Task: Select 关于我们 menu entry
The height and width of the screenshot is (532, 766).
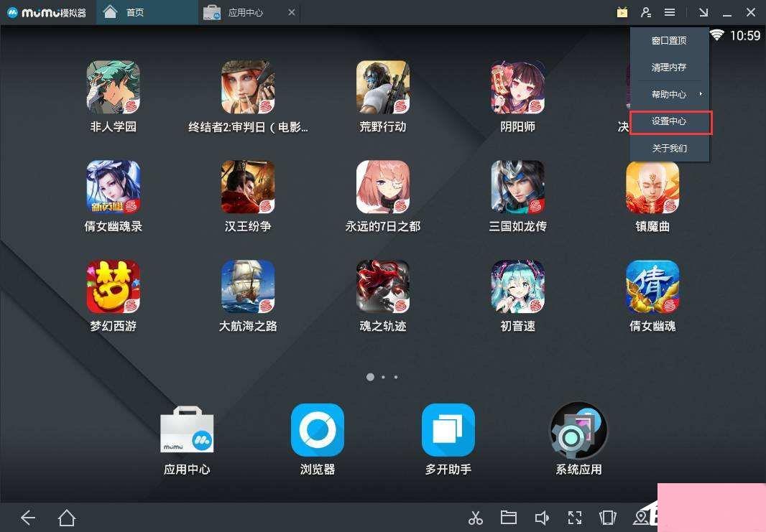Action: pos(669,149)
